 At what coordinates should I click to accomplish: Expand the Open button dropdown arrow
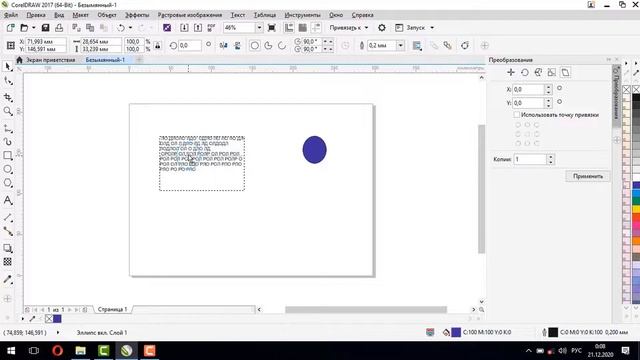34,28
